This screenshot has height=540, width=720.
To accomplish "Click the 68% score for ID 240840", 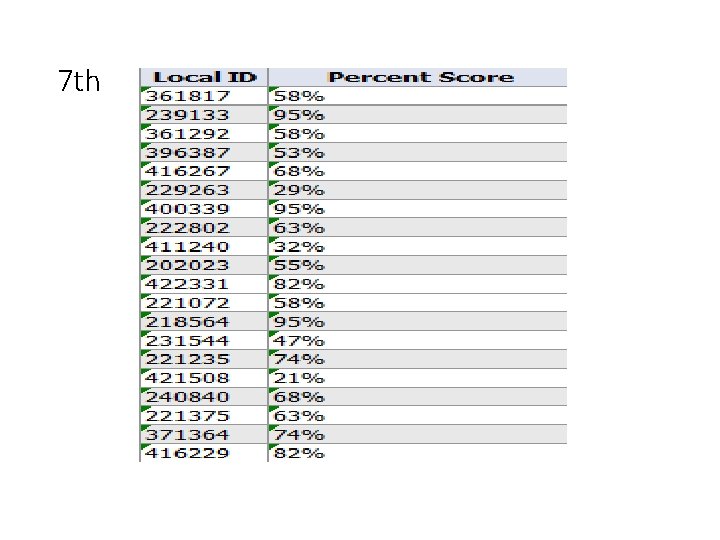I will coord(418,397).
